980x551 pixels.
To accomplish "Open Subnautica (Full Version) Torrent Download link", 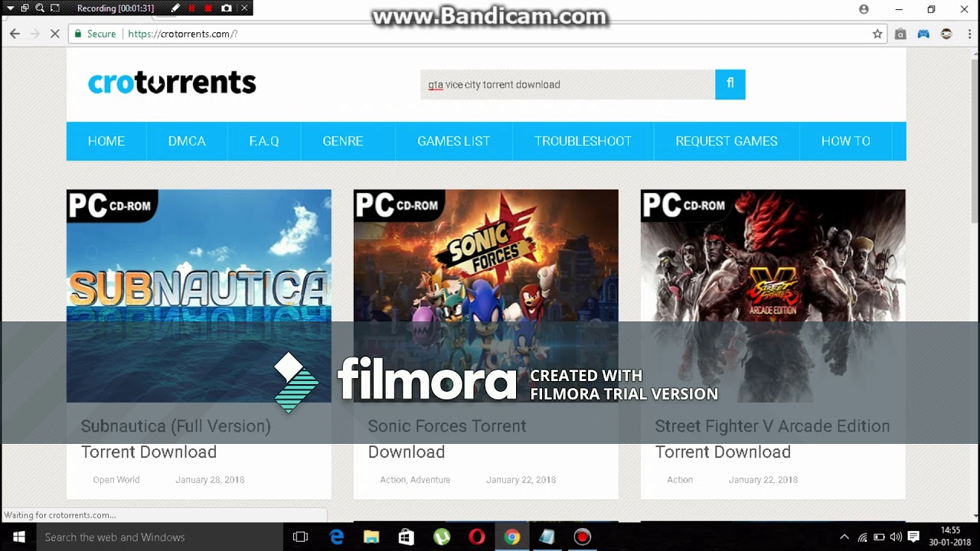I will pos(176,439).
